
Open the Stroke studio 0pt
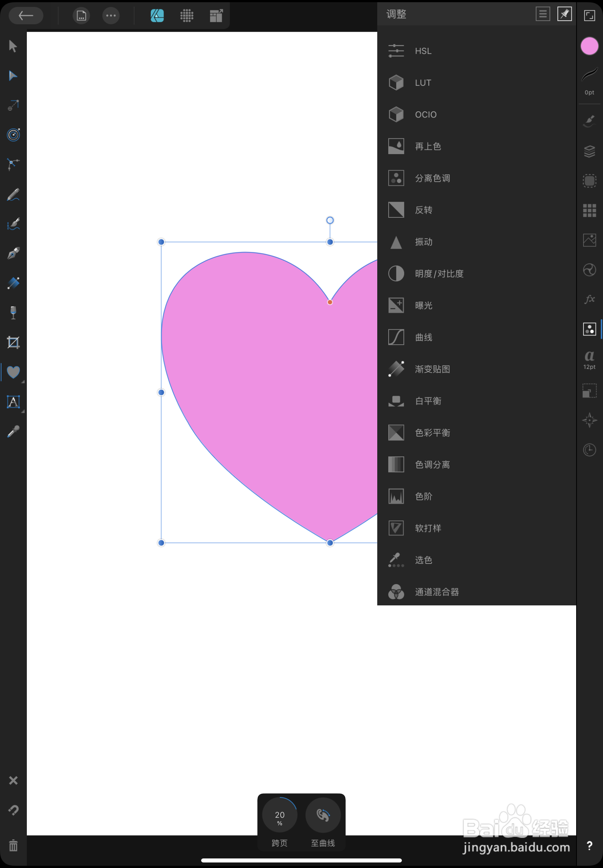click(589, 81)
